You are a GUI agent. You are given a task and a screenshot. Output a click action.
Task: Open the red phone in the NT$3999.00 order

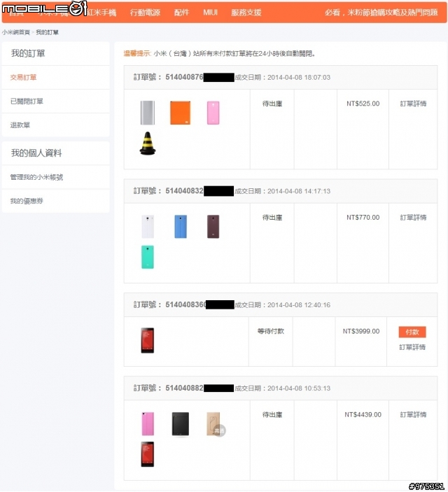[x=148, y=340]
